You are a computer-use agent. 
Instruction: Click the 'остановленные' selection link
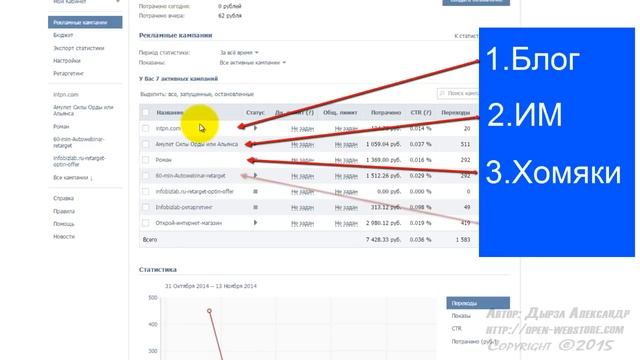coord(233,94)
